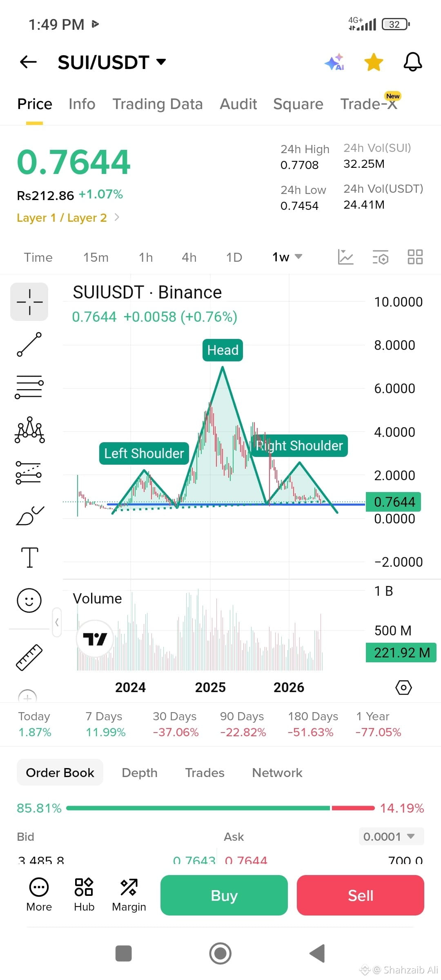441x980 pixels.
Task: Open Margin trading icon
Action: pyautogui.click(x=129, y=895)
